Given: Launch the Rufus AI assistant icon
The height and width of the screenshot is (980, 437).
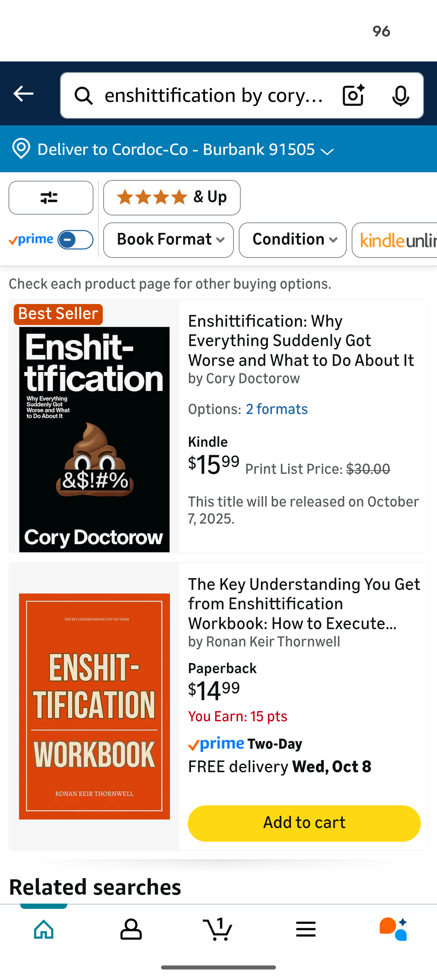Looking at the screenshot, I should [393, 929].
